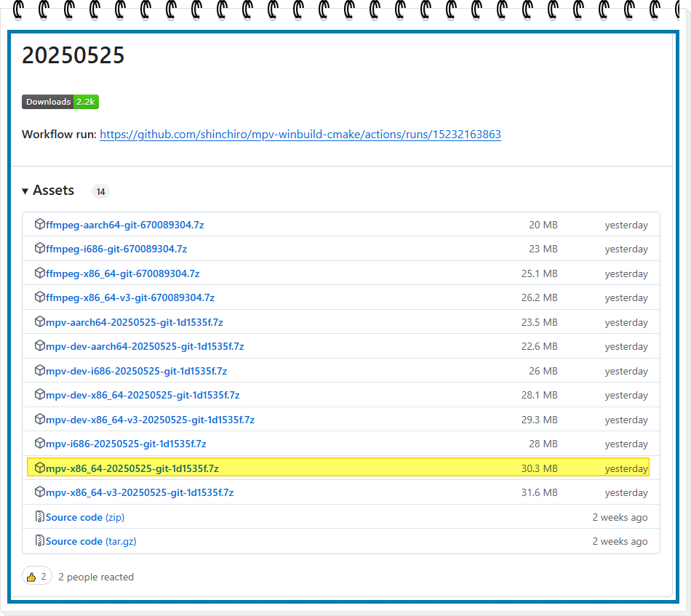691x616 pixels.
Task: Download mpv-i686-20250525-git-1d1535f.7z
Action: 126,444
